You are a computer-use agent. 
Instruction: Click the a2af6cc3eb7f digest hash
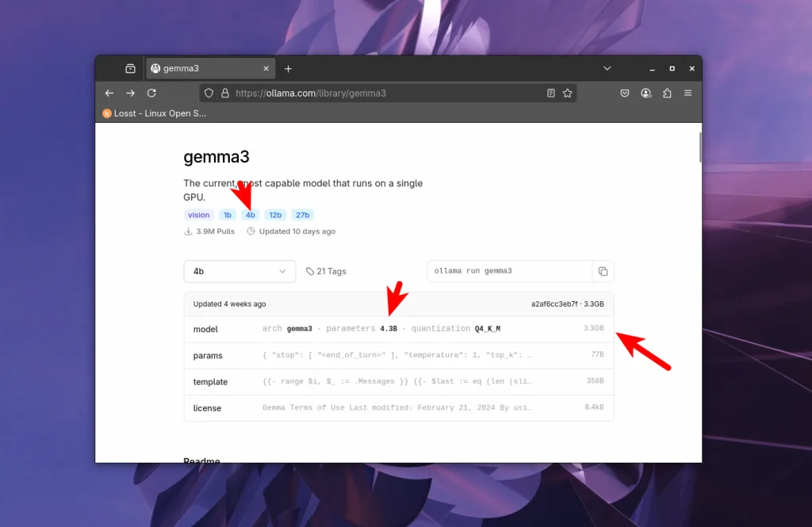[x=554, y=304]
